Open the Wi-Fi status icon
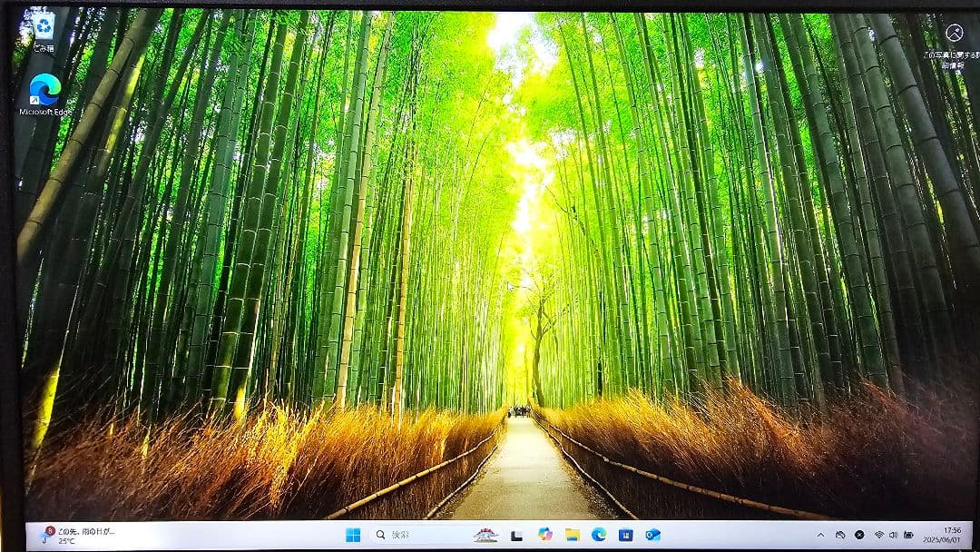The image size is (980, 552). tap(877, 535)
